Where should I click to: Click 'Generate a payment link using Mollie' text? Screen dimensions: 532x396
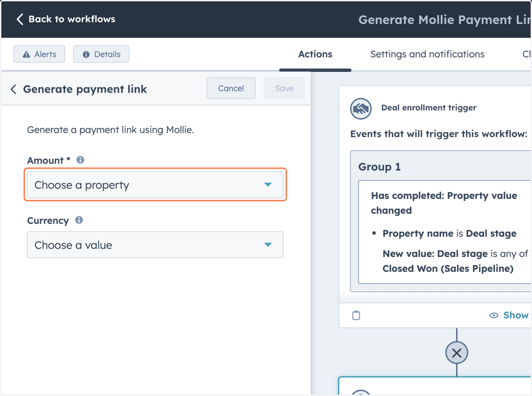tap(111, 130)
